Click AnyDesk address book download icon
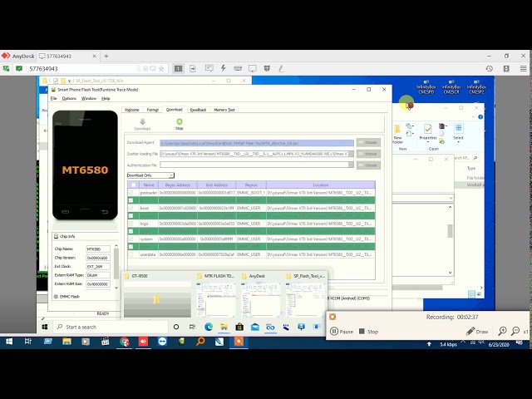This screenshot has width=532, height=399. pos(506,68)
